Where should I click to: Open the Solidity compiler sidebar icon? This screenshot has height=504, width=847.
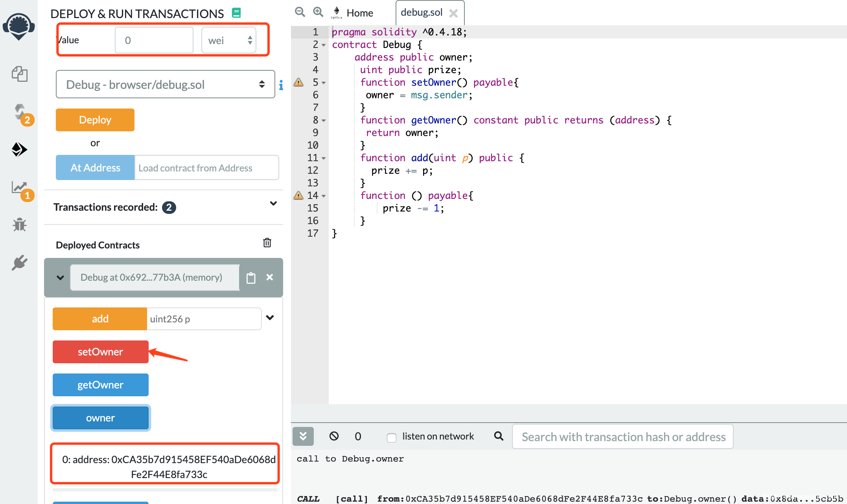(x=20, y=112)
